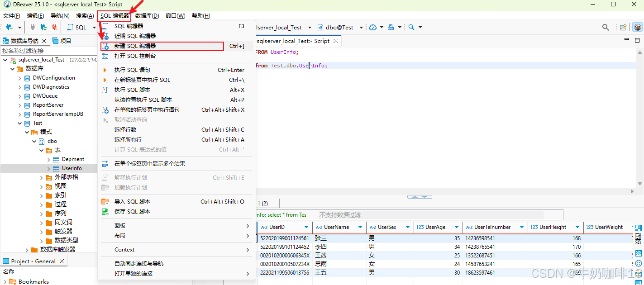Choose 保存 SQL 脚本 menu entry

tap(177, 212)
